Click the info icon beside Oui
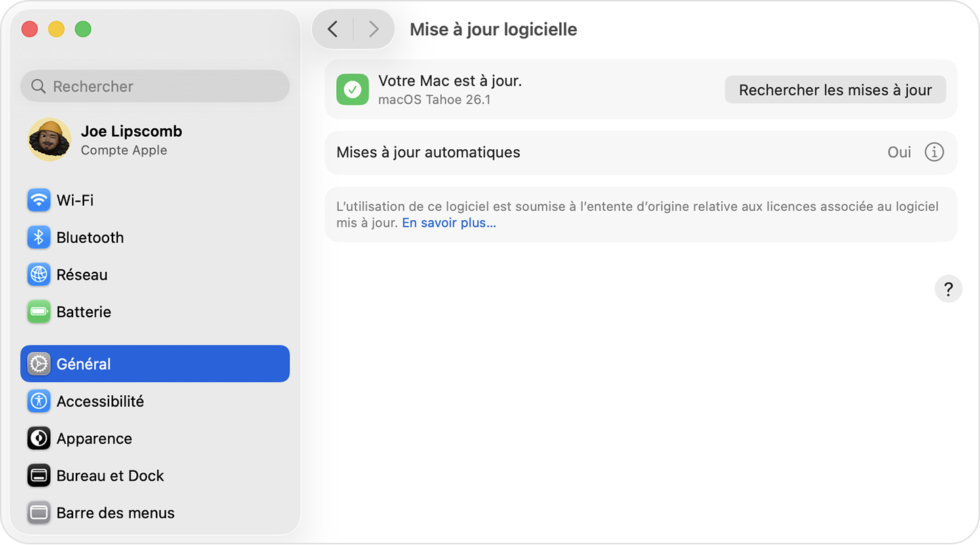 tap(934, 153)
